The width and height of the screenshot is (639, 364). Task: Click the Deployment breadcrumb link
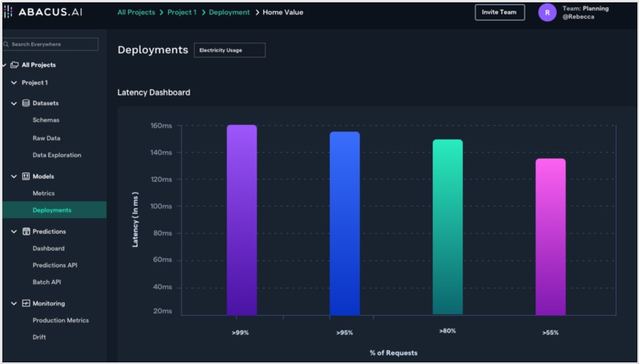pos(229,13)
